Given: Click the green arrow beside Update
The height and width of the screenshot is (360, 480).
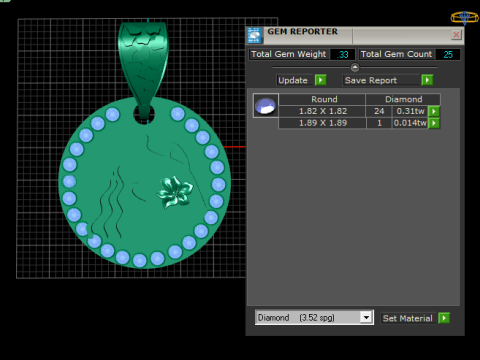Looking at the screenshot, I should [320, 80].
